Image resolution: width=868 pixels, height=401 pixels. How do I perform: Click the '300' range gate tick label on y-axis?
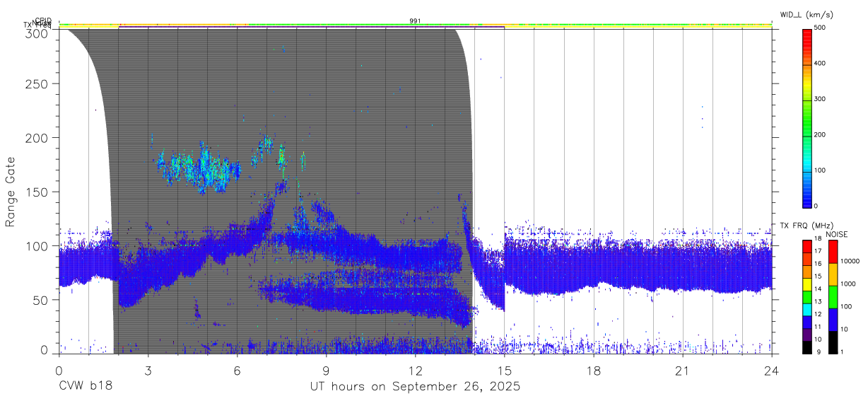tap(37, 33)
